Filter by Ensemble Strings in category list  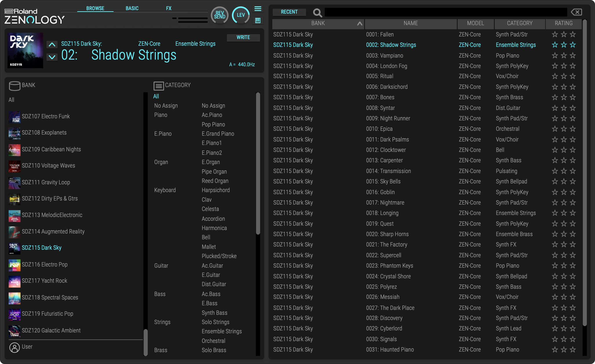point(222,331)
